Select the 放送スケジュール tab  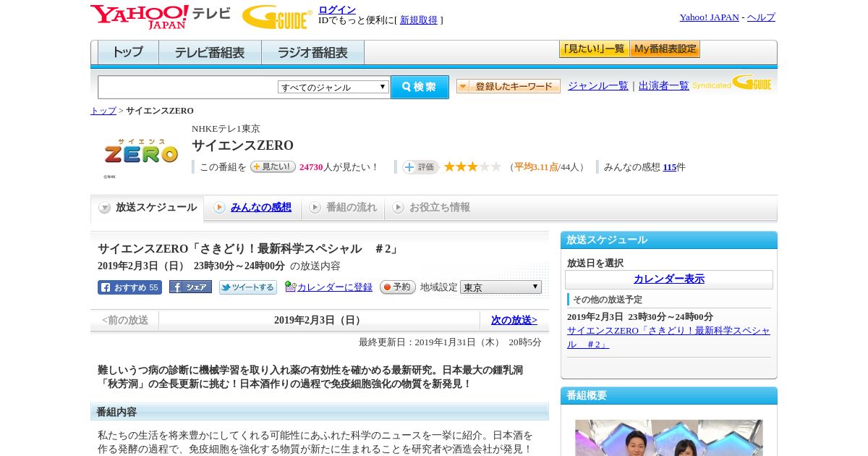click(x=147, y=208)
